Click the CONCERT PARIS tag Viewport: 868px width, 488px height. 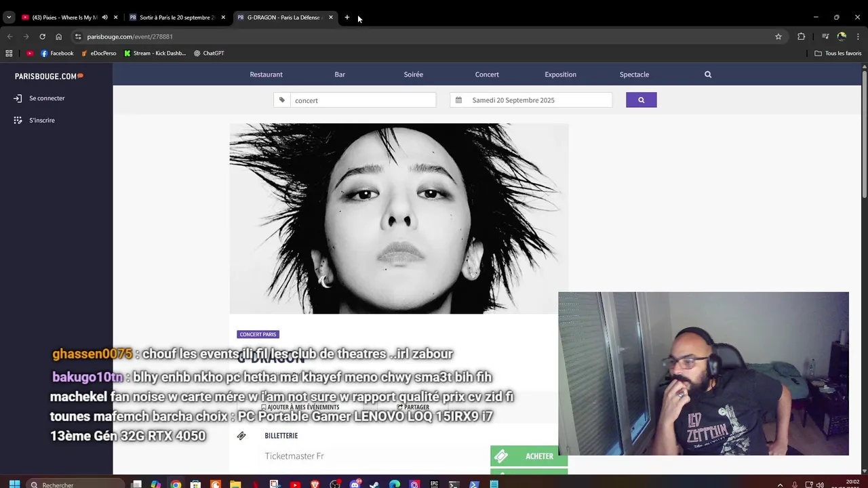tap(258, 334)
